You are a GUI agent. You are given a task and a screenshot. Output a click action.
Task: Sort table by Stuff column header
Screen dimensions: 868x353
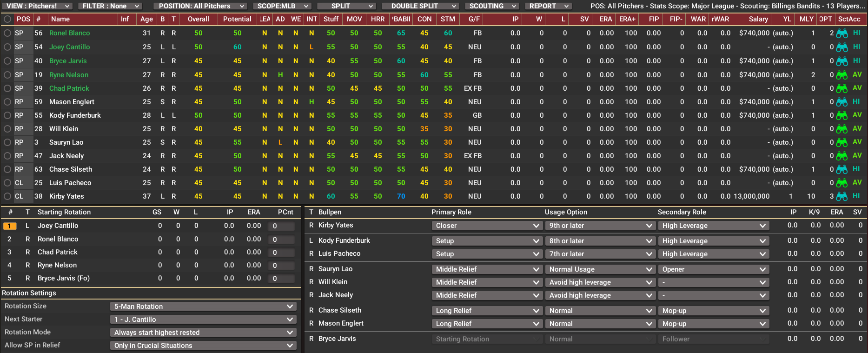[331, 19]
